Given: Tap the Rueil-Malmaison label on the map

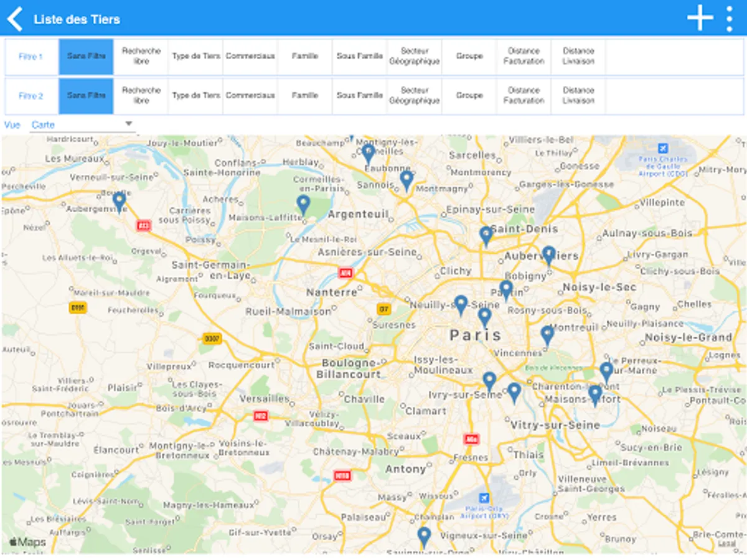Looking at the screenshot, I should click(x=288, y=311).
